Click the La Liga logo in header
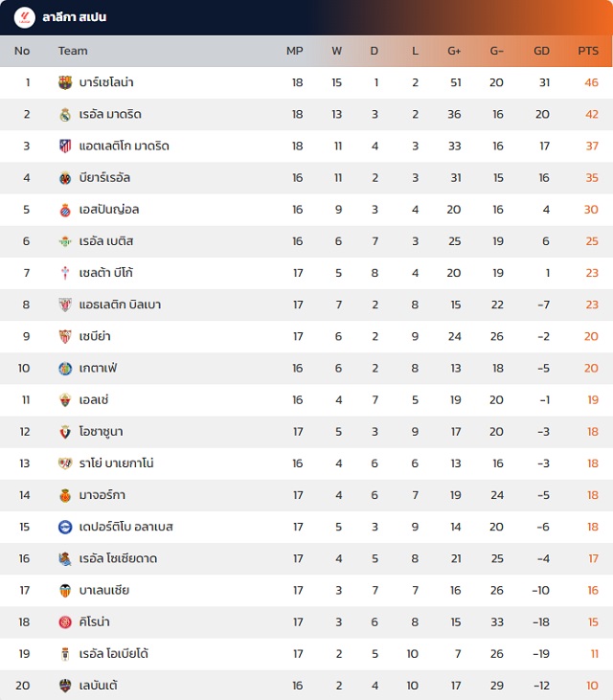 24,17
